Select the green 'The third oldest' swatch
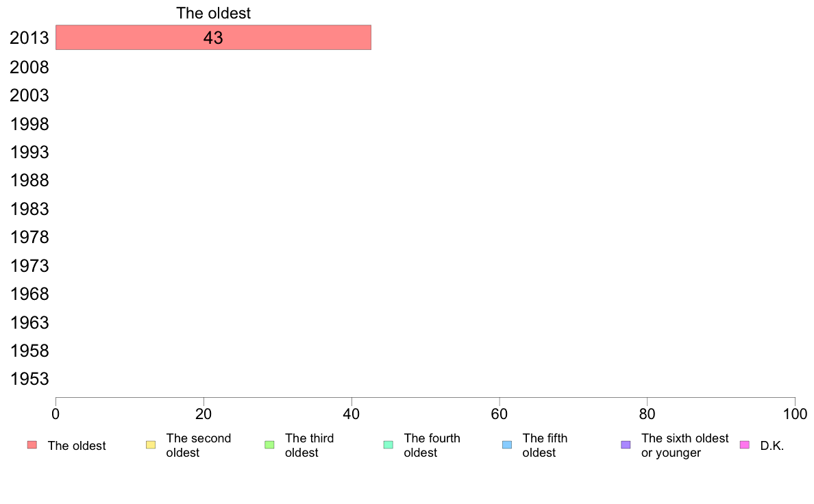The height and width of the screenshot is (504, 814). [x=269, y=445]
